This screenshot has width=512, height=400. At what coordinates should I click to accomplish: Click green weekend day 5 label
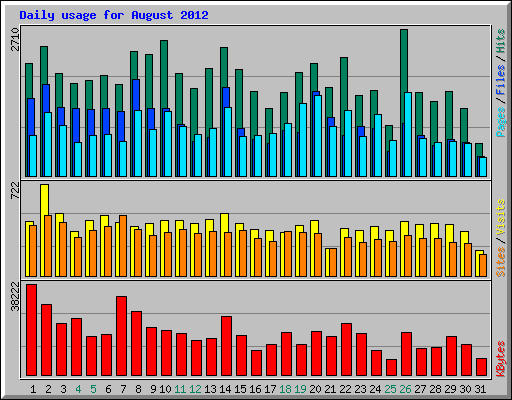[x=93, y=389]
